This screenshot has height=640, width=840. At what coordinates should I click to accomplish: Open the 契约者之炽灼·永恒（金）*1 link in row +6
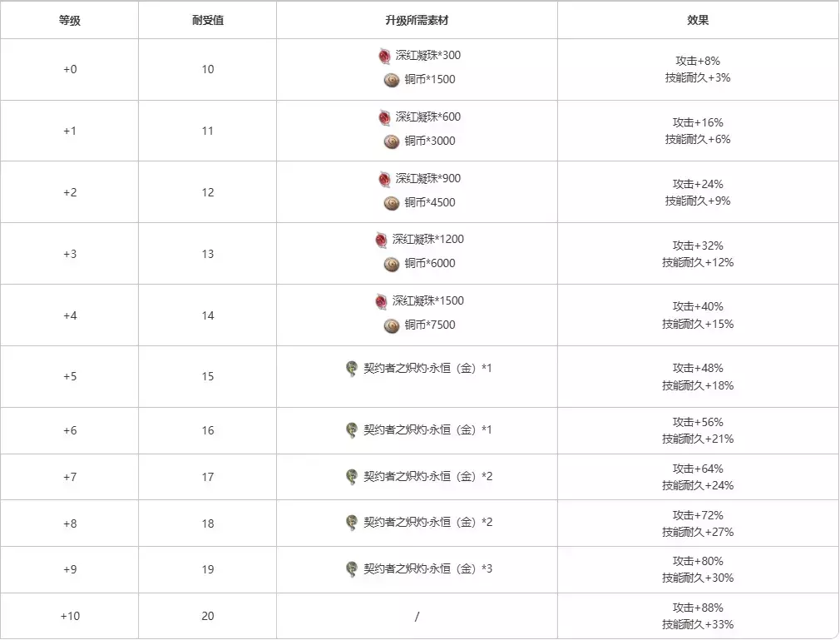click(x=427, y=430)
